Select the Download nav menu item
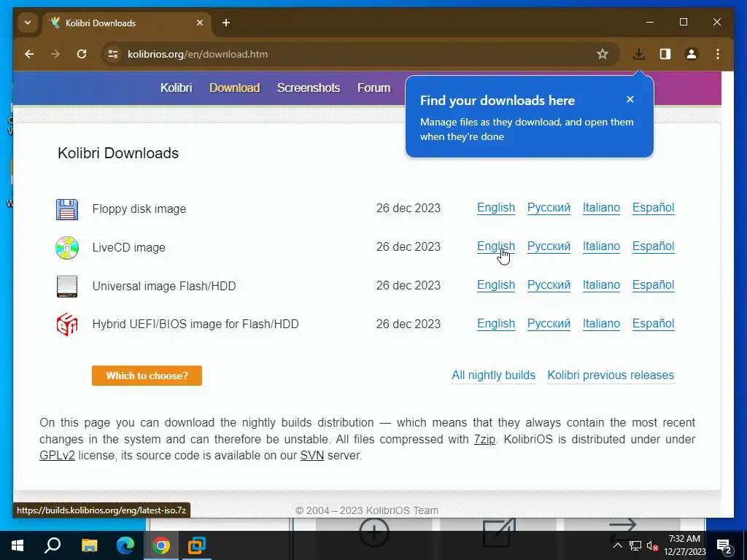This screenshot has width=747, height=560. [235, 88]
